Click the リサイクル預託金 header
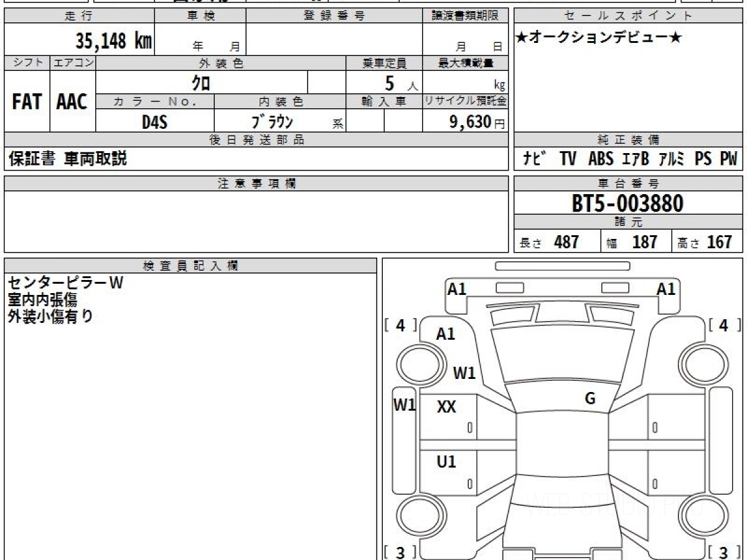Image resolution: width=747 pixels, height=560 pixels. (466, 101)
